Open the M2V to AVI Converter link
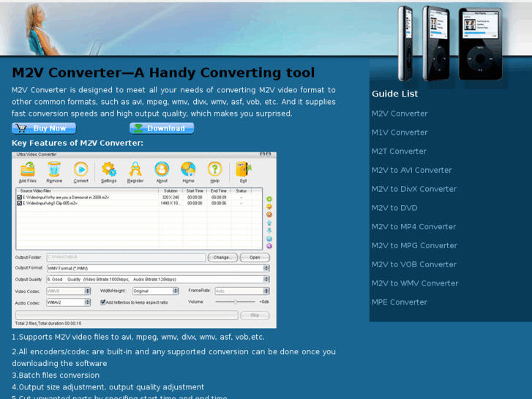532x399 pixels. pos(411,170)
